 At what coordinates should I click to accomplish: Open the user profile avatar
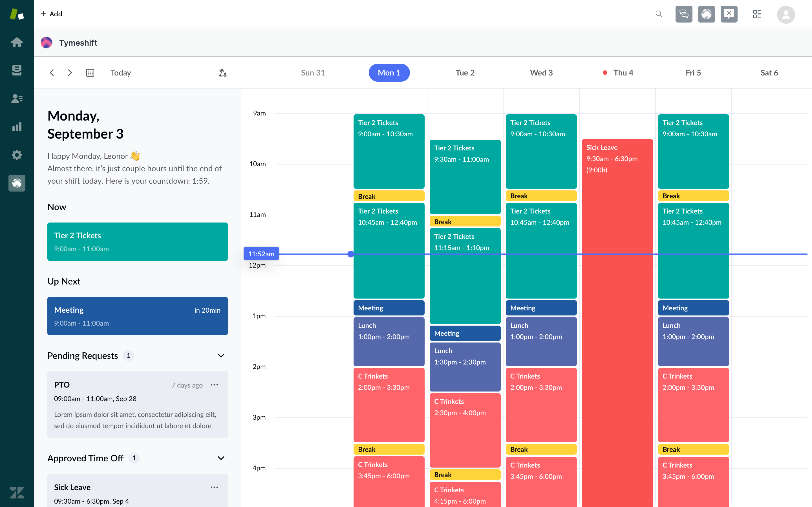pos(786,14)
